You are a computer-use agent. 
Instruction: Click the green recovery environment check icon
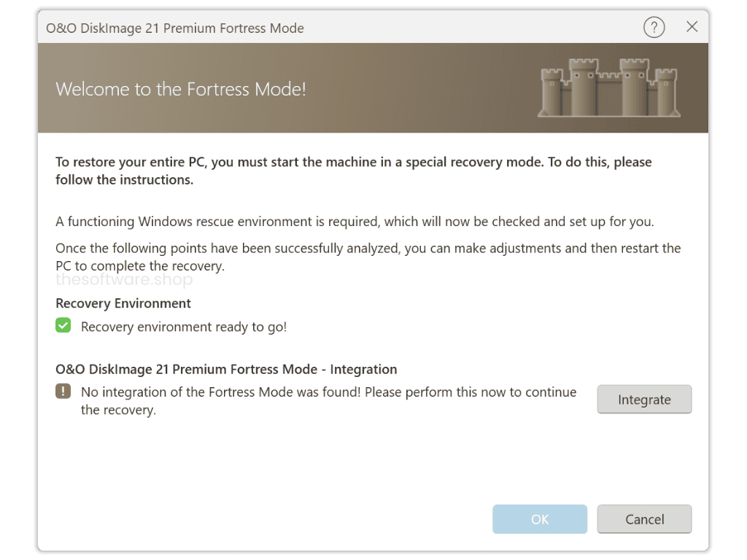coord(63,326)
